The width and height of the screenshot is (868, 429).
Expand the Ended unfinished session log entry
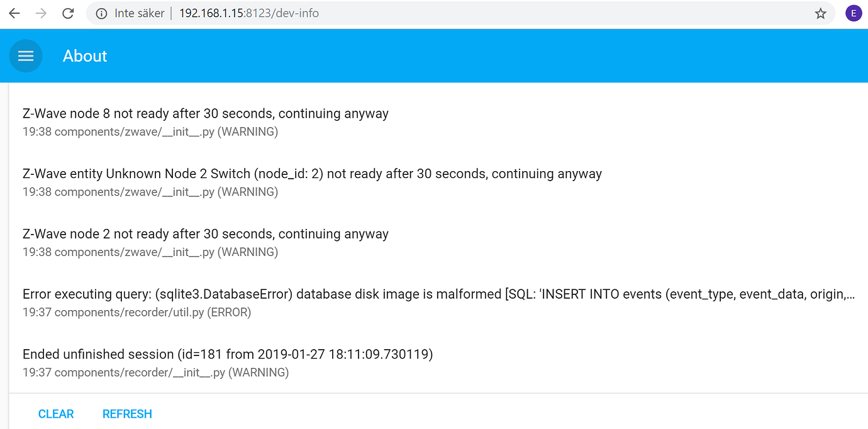227,354
